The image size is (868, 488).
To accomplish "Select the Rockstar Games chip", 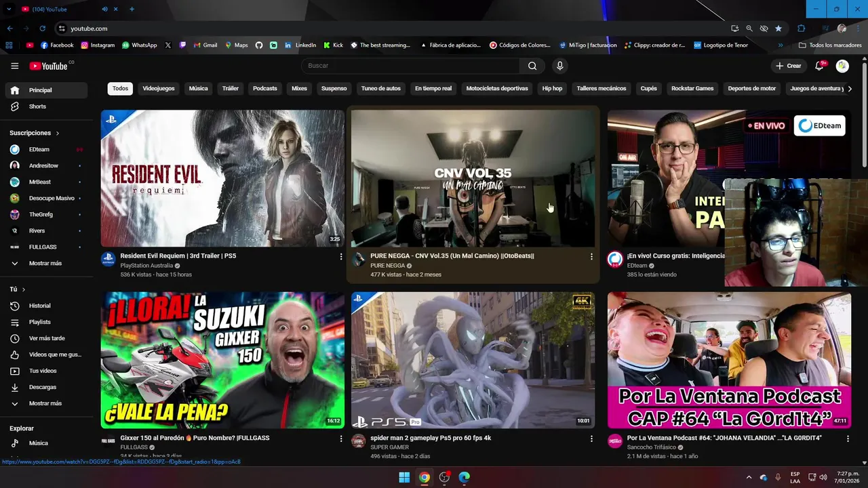I will point(692,88).
